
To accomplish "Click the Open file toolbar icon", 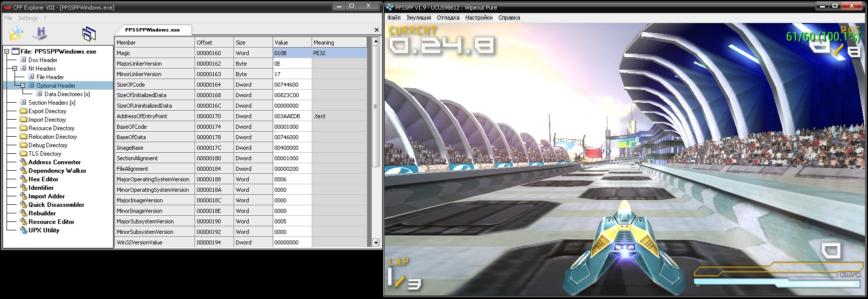I will (17, 34).
